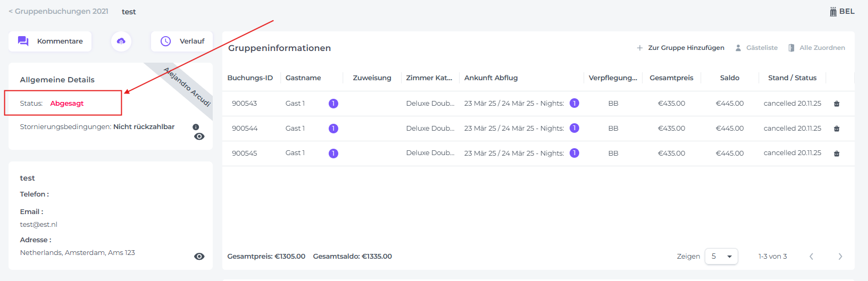This screenshot has height=281, width=868.
Task: Go to previous page of bookings
Action: click(811, 257)
